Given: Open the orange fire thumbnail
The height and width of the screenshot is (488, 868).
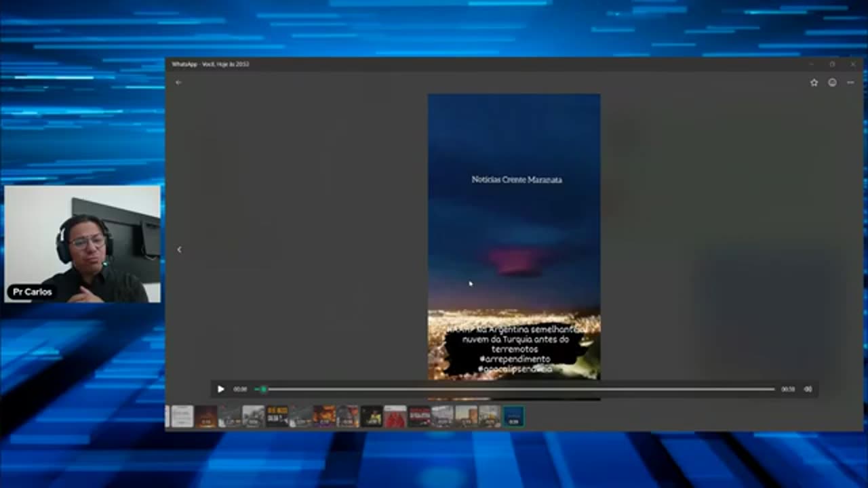Looking at the screenshot, I should 324,416.
